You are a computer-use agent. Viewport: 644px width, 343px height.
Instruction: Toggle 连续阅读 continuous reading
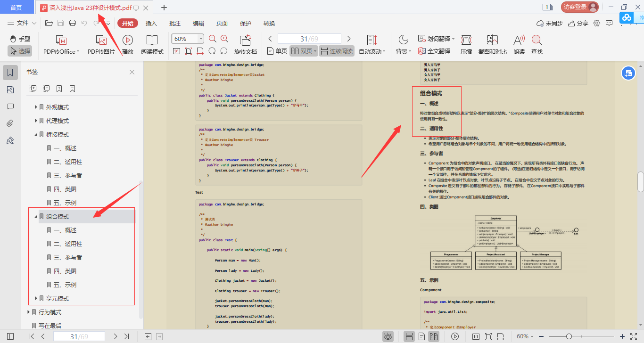point(337,51)
